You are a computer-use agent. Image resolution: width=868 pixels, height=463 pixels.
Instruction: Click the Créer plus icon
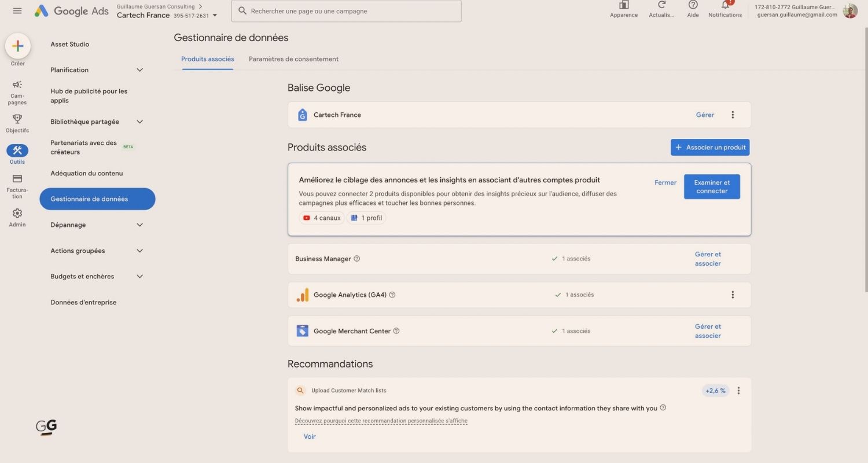(x=17, y=45)
